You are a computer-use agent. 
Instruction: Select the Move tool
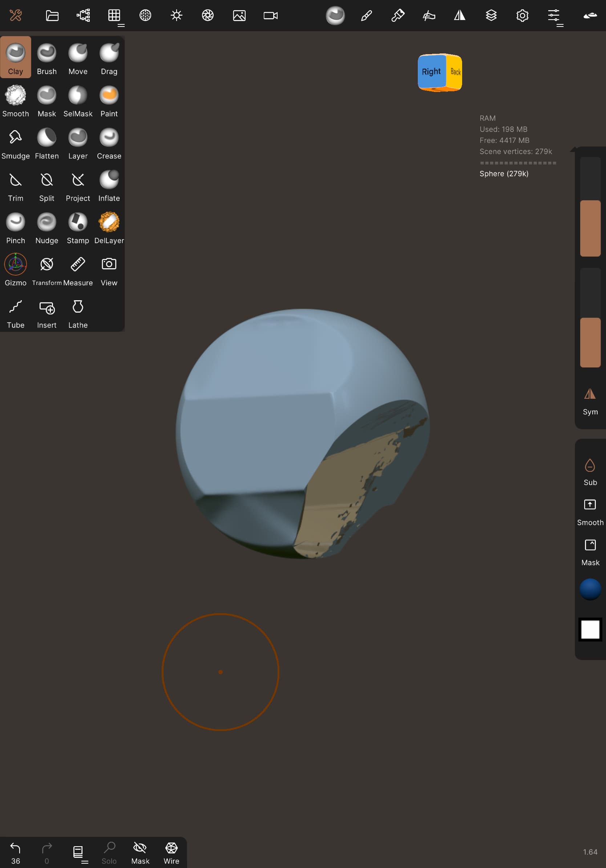[78, 57]
